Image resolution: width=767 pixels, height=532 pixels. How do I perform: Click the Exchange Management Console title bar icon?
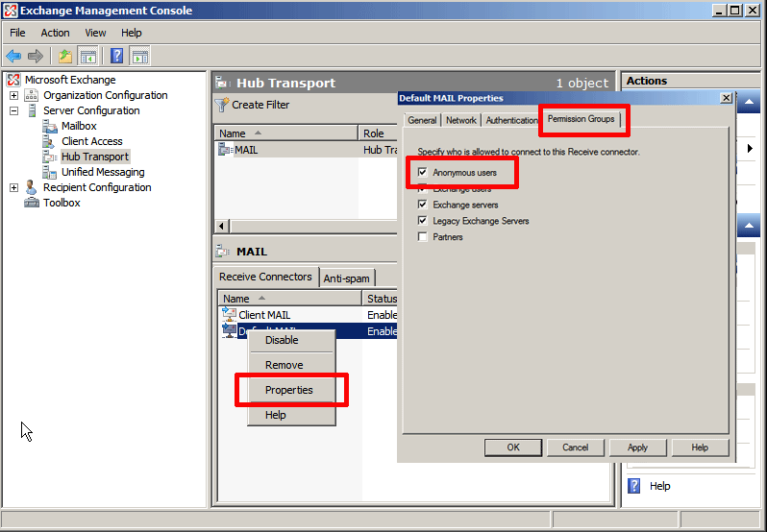click(x=11, y=11)
